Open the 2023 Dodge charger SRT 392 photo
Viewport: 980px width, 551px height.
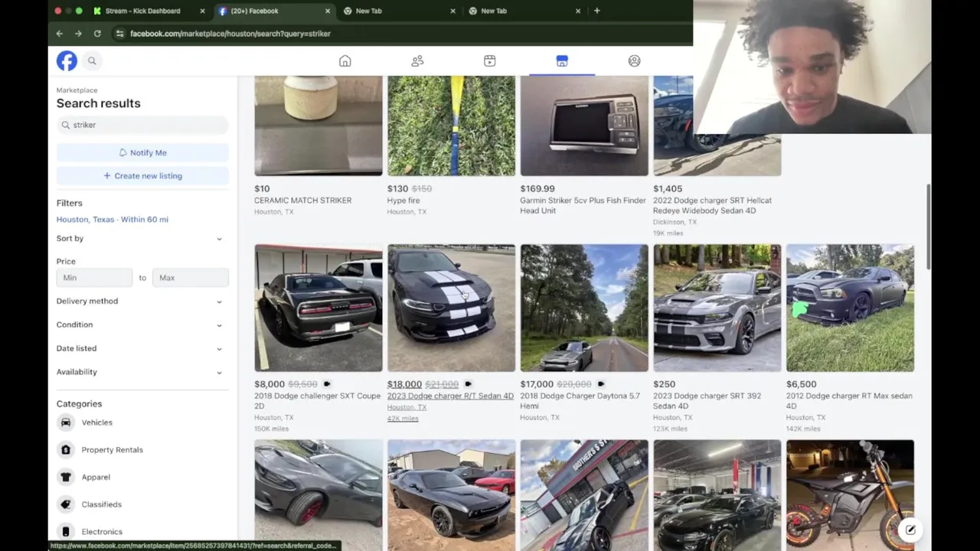(717, 308)
